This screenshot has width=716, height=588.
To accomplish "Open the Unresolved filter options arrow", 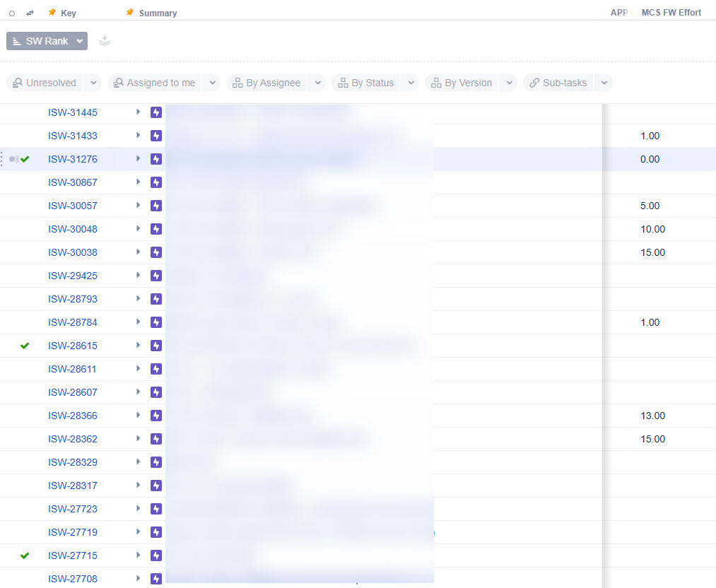I will click(x=93, y=83).
